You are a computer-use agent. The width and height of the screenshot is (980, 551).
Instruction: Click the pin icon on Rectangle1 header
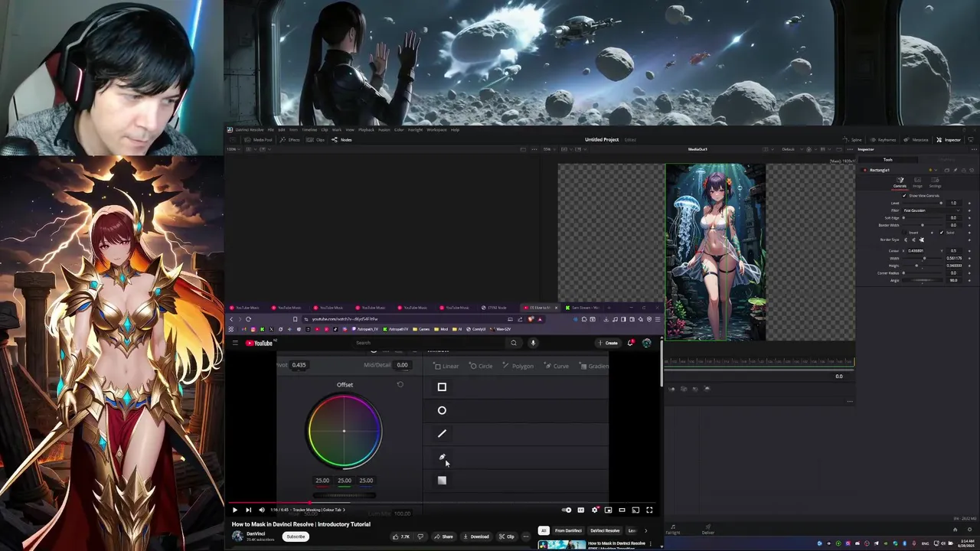(955, 170)
